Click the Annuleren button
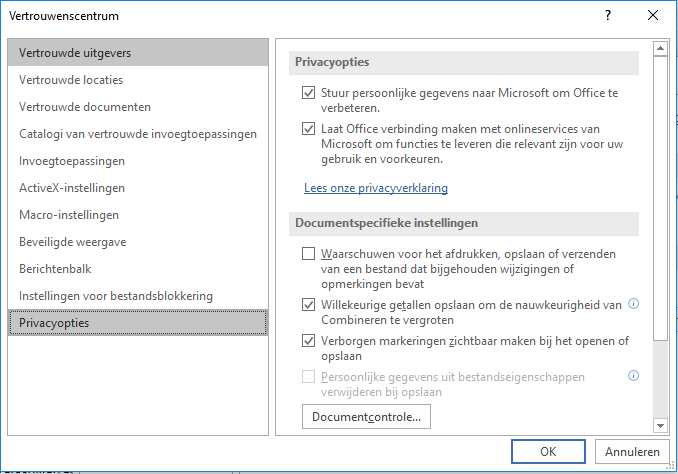 pyautogui.click(x=632, y=452)
